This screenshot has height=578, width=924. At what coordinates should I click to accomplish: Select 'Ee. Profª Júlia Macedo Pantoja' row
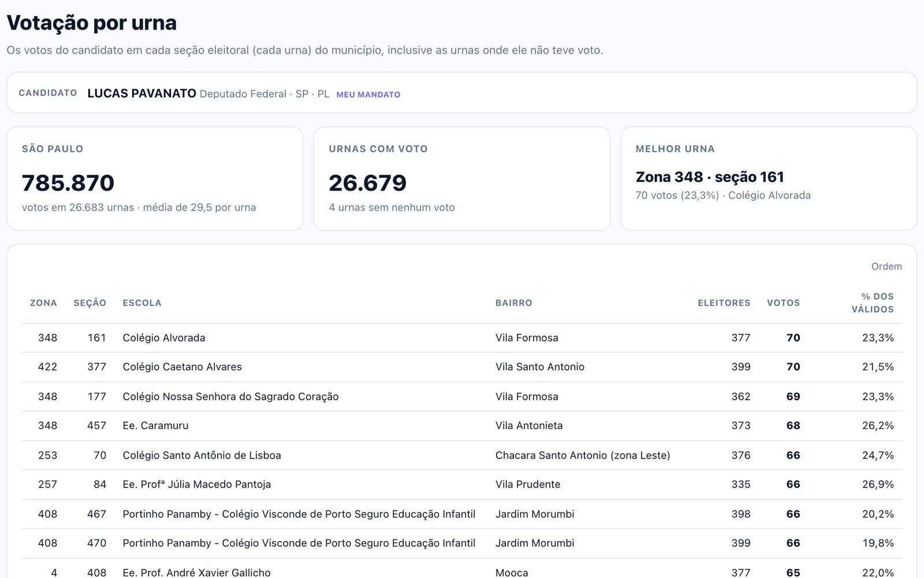(462, 484)
